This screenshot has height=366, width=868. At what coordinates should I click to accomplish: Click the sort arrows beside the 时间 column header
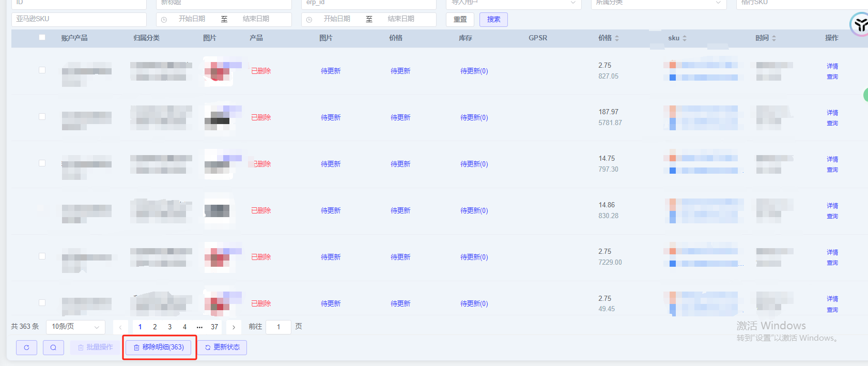(773, 38)
